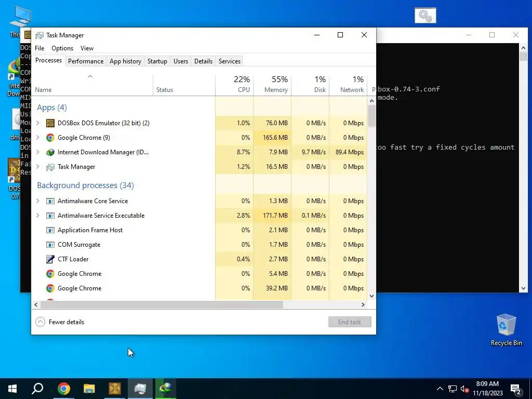Click the muted volume tray icon
Screen dimensions: 532x399
click(x=464, y=389)
